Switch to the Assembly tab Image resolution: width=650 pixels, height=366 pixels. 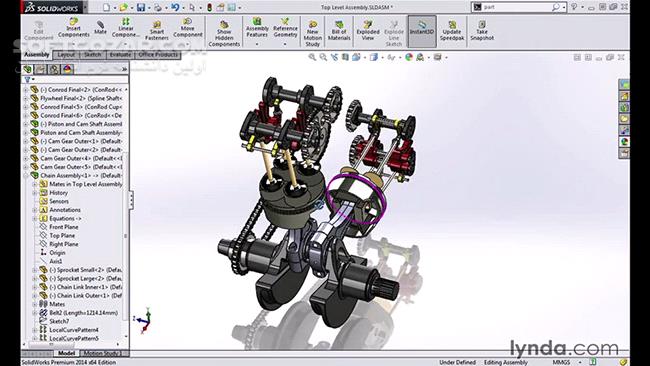click(36, 55)
